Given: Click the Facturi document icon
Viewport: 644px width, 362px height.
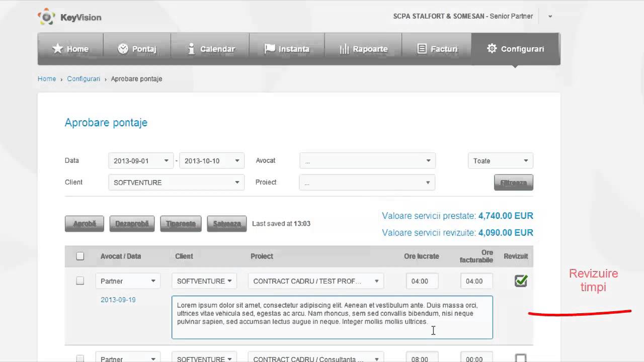Looking at the screenshot, I should pos(422,49).
